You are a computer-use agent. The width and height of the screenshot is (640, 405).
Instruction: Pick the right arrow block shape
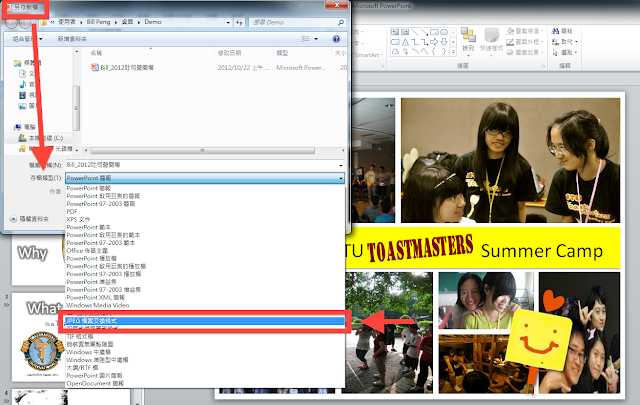[434, 42]
